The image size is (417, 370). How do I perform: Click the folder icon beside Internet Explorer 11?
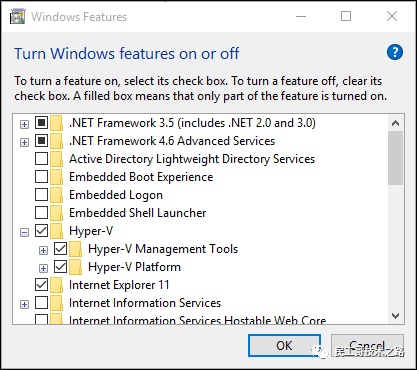[57, 285]
